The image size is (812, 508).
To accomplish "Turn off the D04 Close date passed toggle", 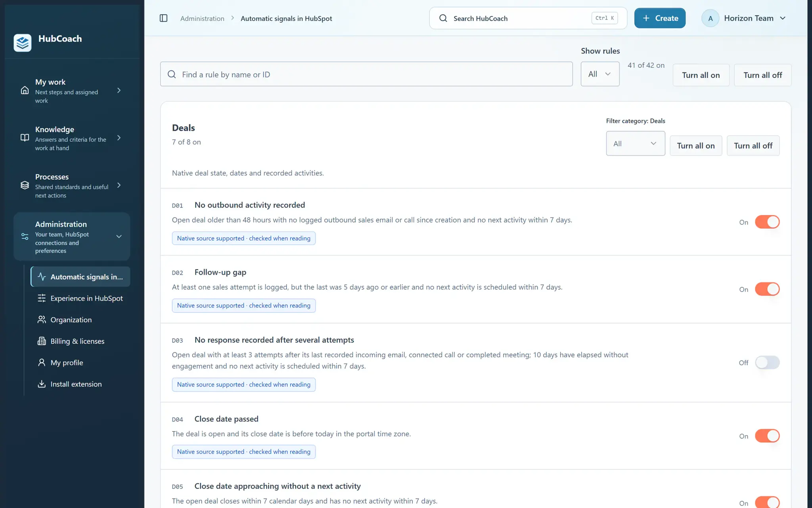I will click(x=767, y=436).
